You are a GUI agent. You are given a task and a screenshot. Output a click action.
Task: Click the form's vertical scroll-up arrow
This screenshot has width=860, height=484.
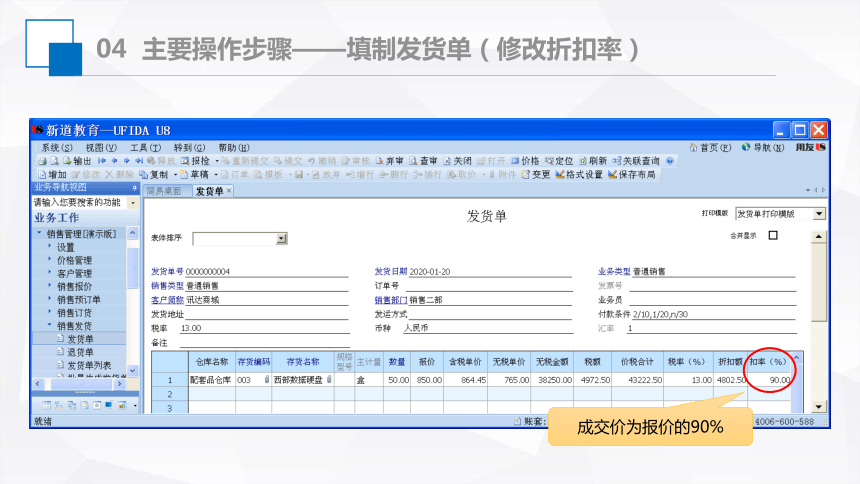coord(818,237)
